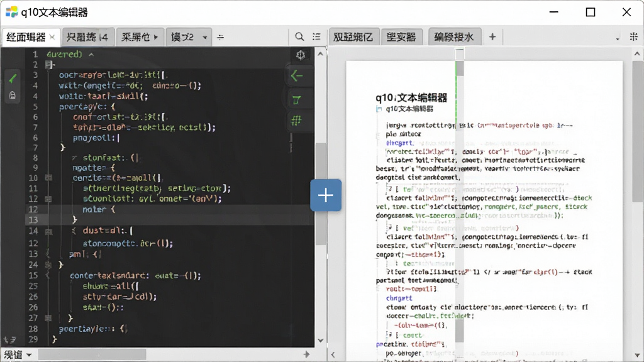Click the preview subtitle q10文本编辑器
The width and height of the screenshot is (644, 362).
pyautogui.click(x=409, y=109)
